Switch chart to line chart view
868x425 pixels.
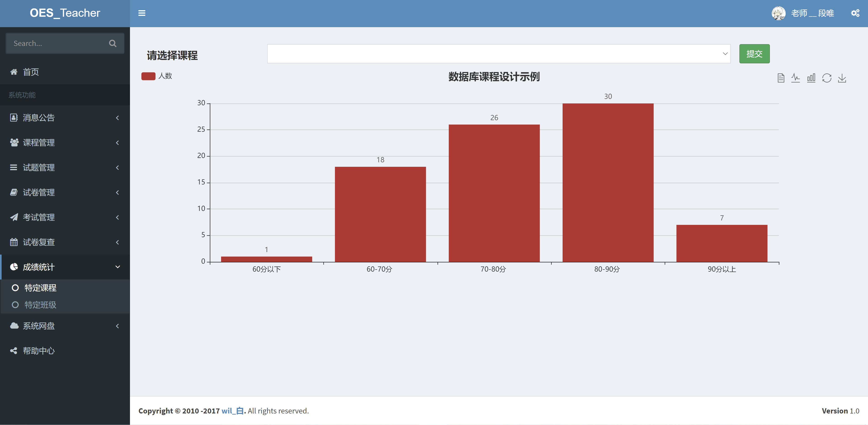pos(796,78)
